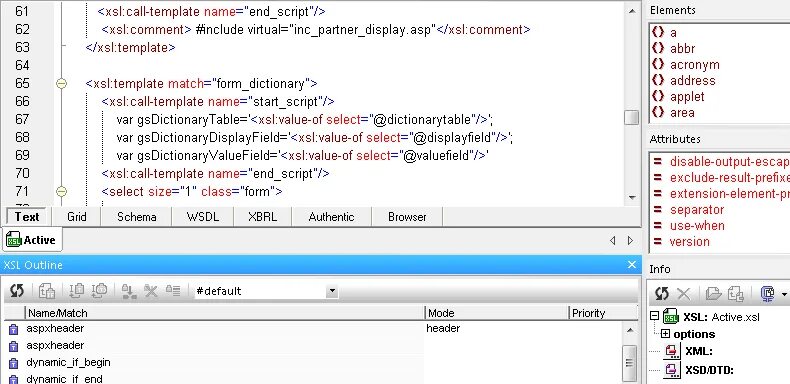The height and width of the screenshot is (384, 790).
Task: Click the Info panel blue project icon
Action: (767, 293)
